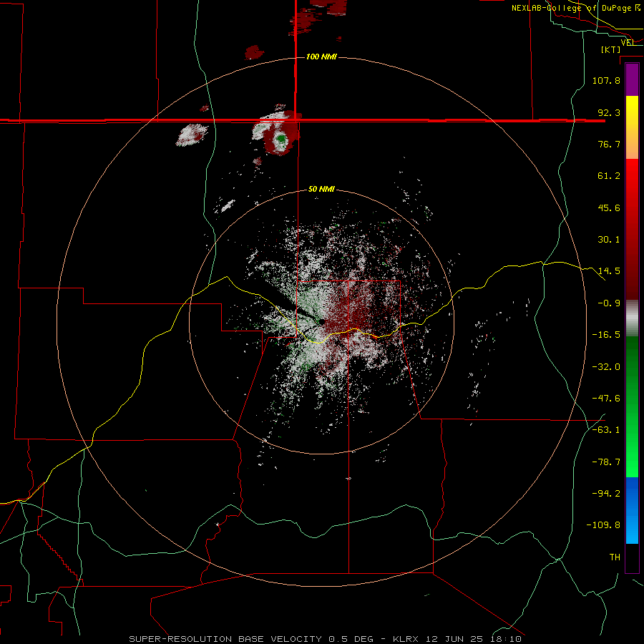Pick the purple segment of the color bar
The height and width of the screenshot is (644, 644).
[632, 79]
